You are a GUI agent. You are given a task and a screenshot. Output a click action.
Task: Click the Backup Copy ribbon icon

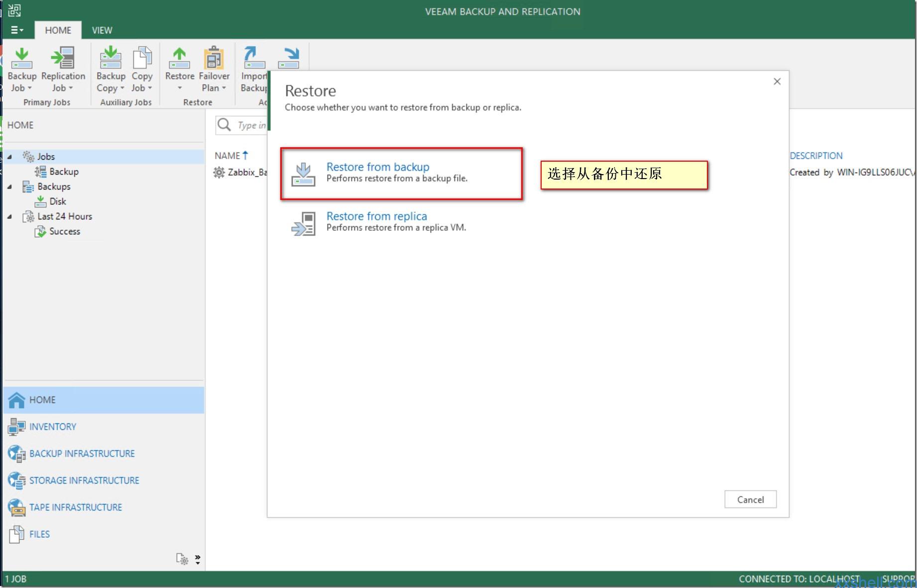[111, 58]
